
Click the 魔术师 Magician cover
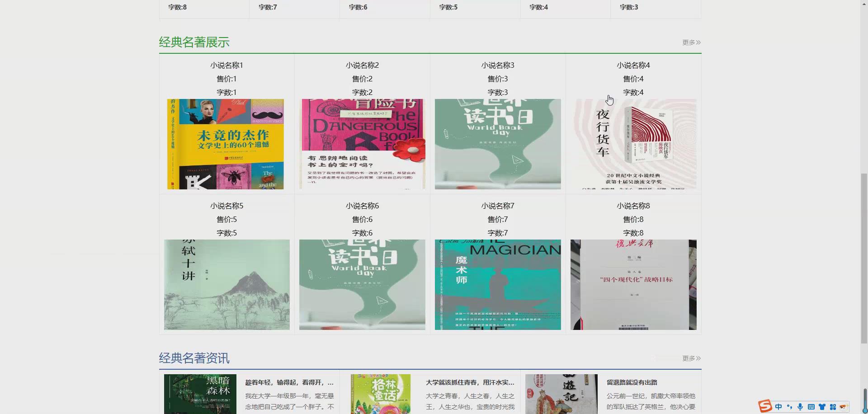tap(498, 285)
